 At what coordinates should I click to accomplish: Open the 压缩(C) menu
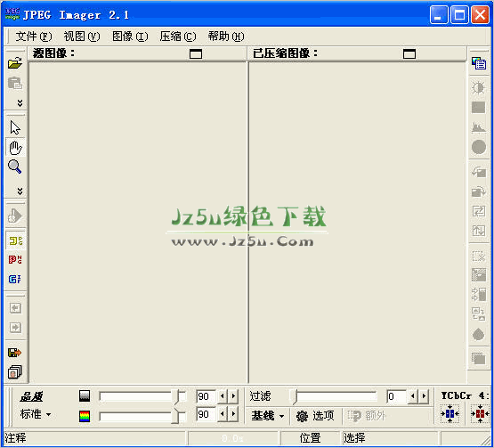coord(178,37)
